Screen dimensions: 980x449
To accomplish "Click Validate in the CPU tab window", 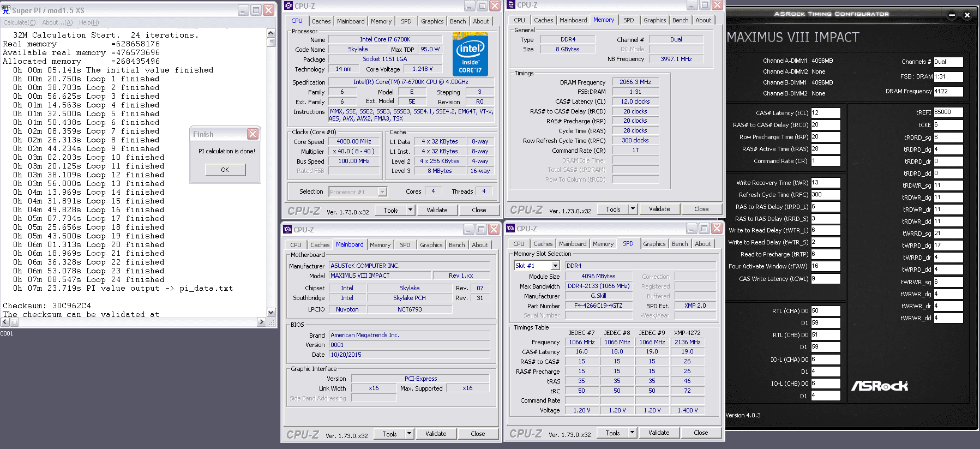I will click(x=437, y=210).
